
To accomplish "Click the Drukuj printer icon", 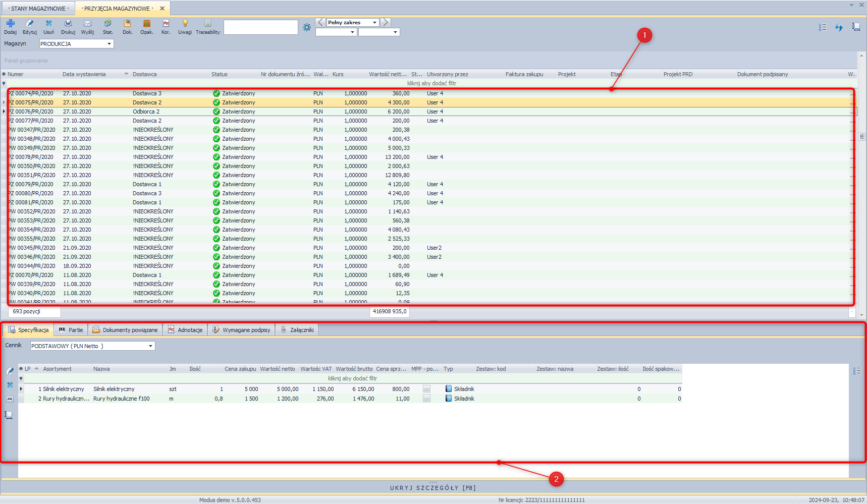I will tap(68, 24).
